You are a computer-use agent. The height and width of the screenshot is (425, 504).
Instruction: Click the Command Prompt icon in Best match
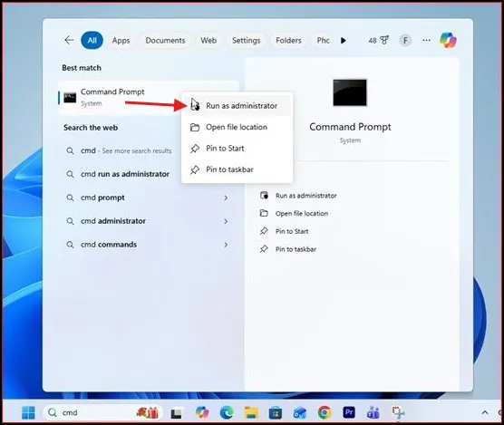point(70,97)
